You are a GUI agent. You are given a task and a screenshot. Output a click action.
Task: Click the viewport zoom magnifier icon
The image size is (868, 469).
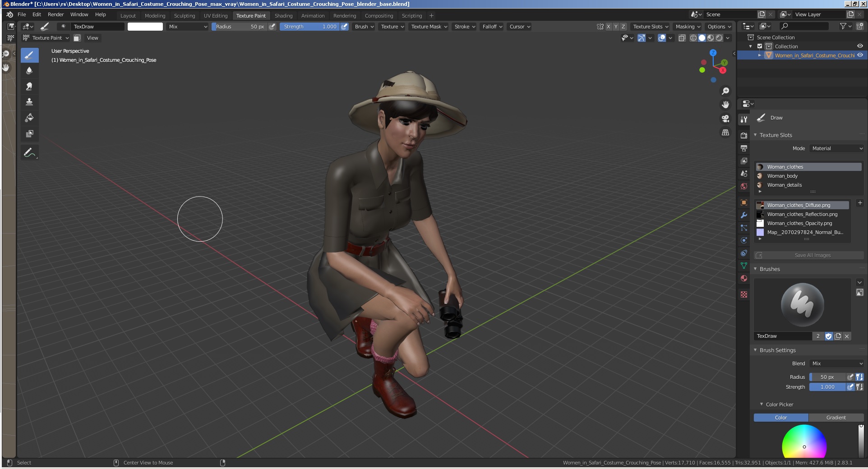(725, 91)
